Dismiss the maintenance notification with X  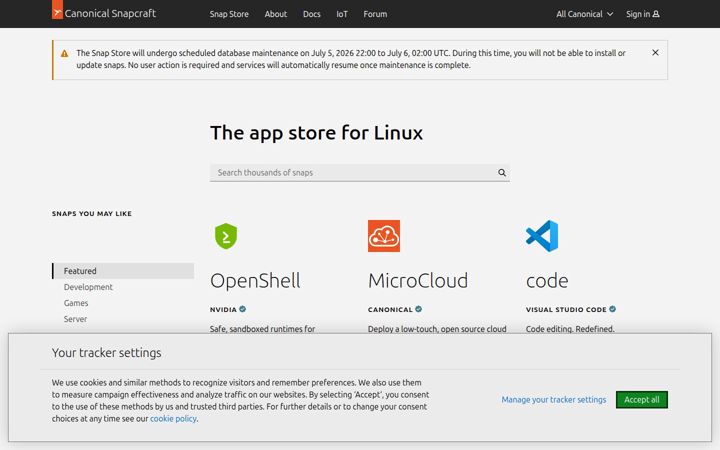click(x=655, y=53)
